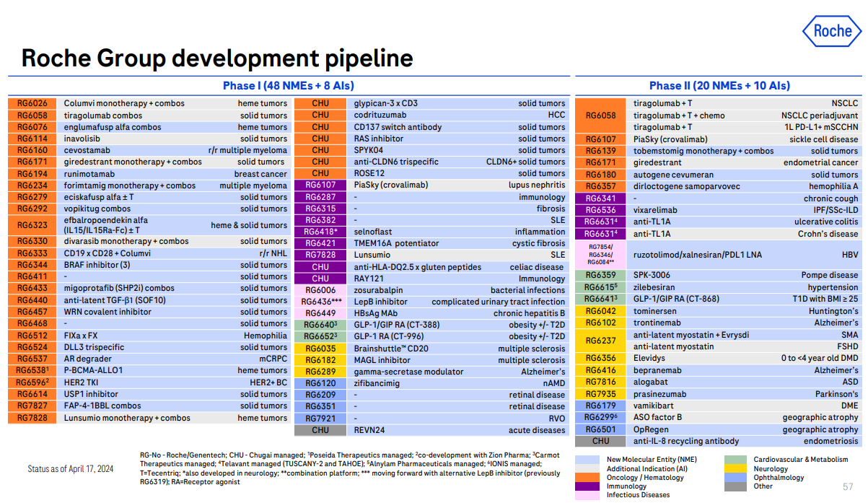Click the Roche logo in the corner
Viewport: 868px width, 503px height.
tap(832, 30)
